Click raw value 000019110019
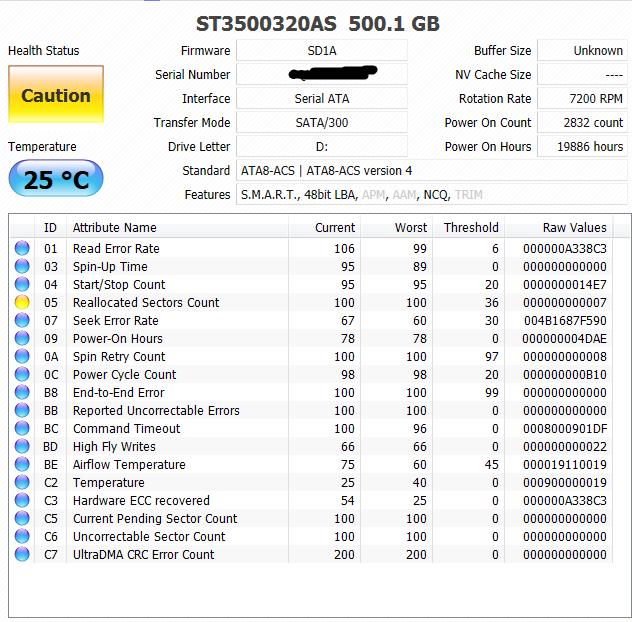The image size is (632, 622). [x=565, y=464]
